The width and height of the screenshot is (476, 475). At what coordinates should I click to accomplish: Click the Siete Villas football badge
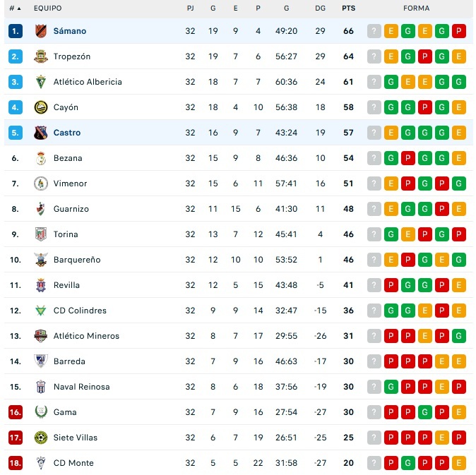point(41,438)
